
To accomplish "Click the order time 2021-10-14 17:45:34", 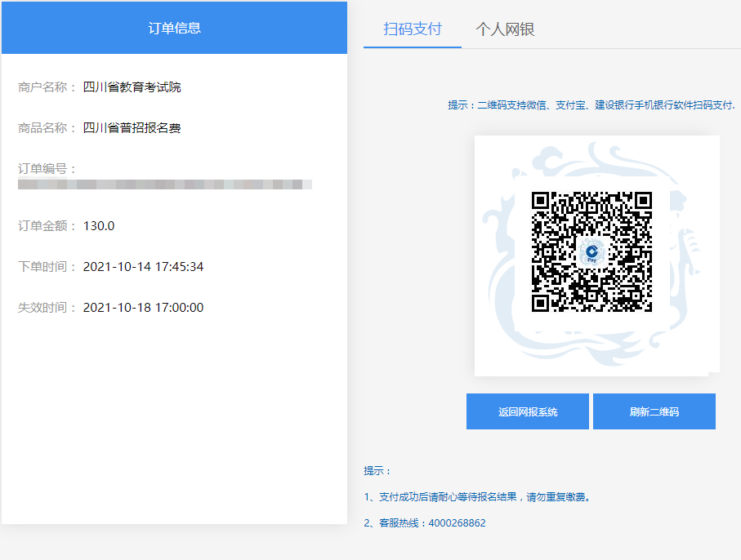I will pos(143,267).
